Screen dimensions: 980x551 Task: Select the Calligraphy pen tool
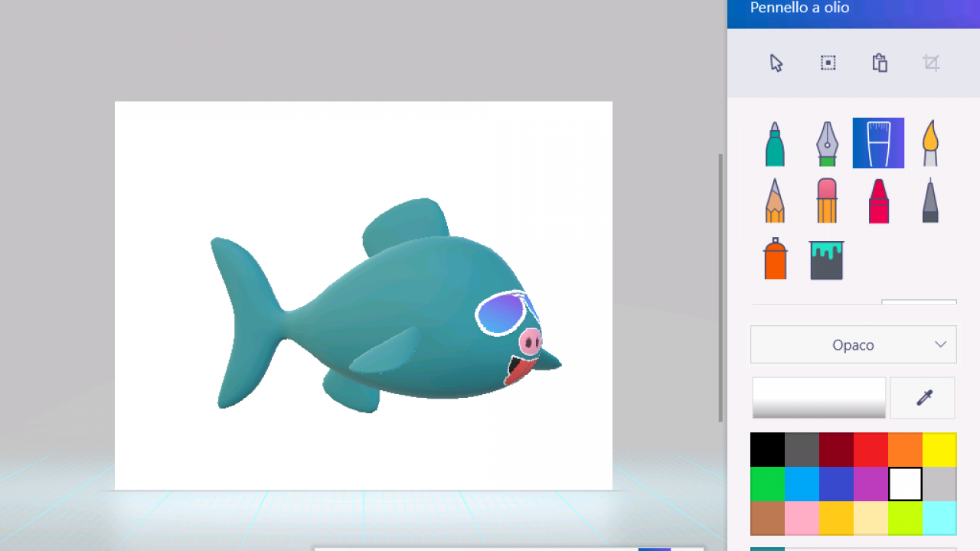827,143
